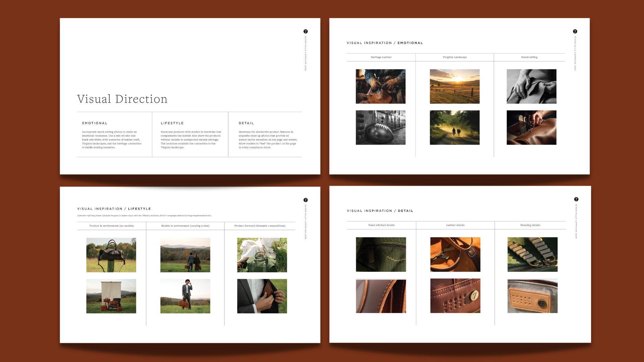Screen dimensions: 644x362
Task: Select the brass zipper pulls detail photo
Action: coord(532,254)
